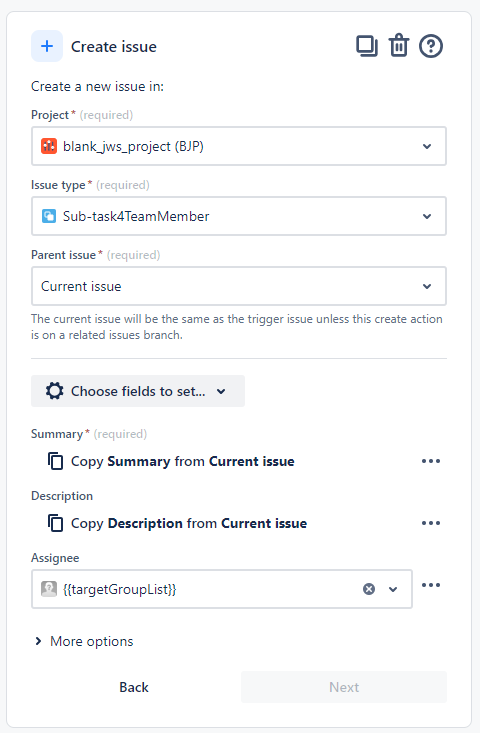
Task: Click the Back button
Action: pyautogui.click(x=134, y=687)
